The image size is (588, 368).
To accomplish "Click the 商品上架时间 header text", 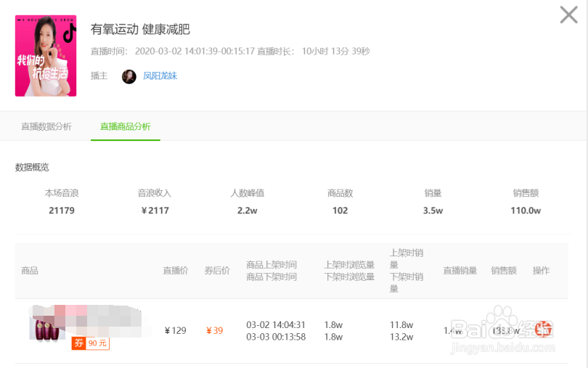I will (x=271, y=264).
